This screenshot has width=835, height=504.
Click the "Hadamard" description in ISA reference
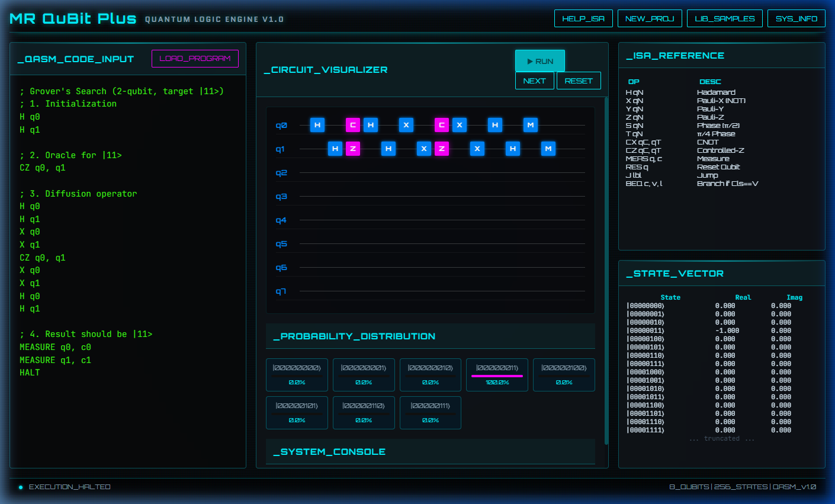tap(716, 92)
